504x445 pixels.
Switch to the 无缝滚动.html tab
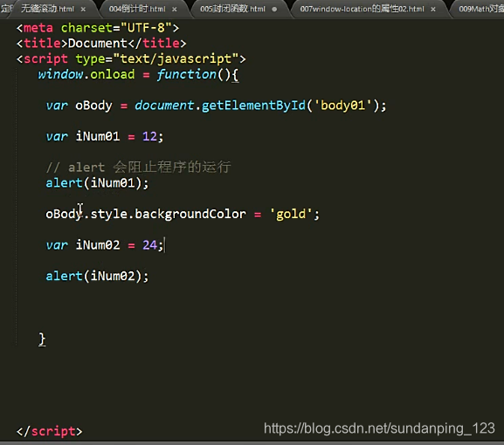(47, 9)
